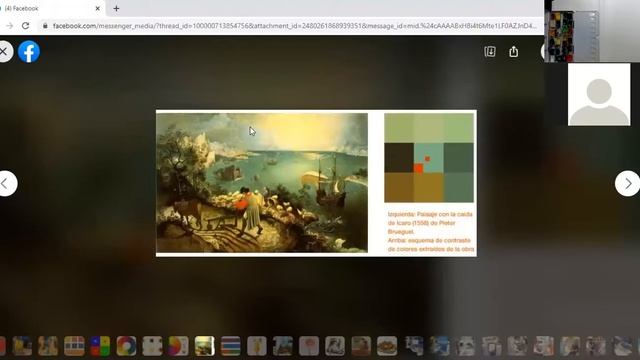Open the share icon in viewer header
The width and height of the screenshot is (640, 360).
[x=513, y=51]
